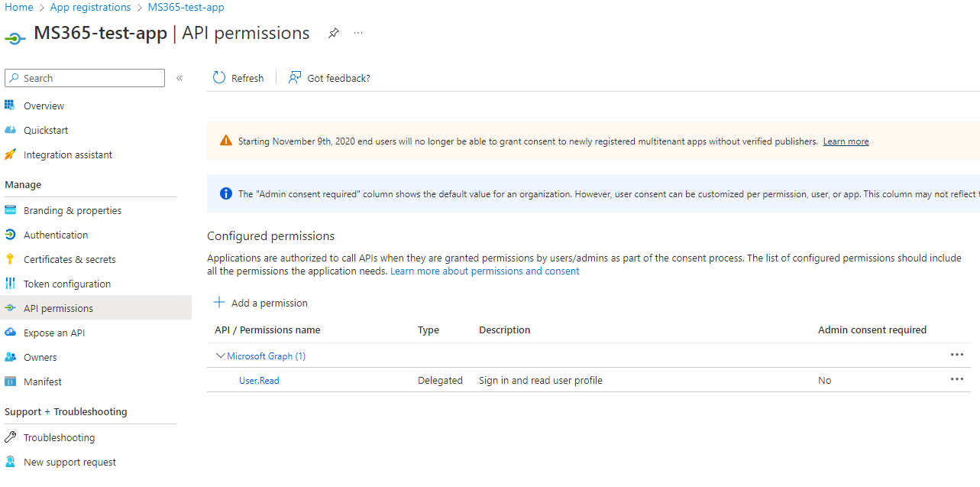
Task: Click the Integration assistant rocket icon
Action: tap(10, 154)
